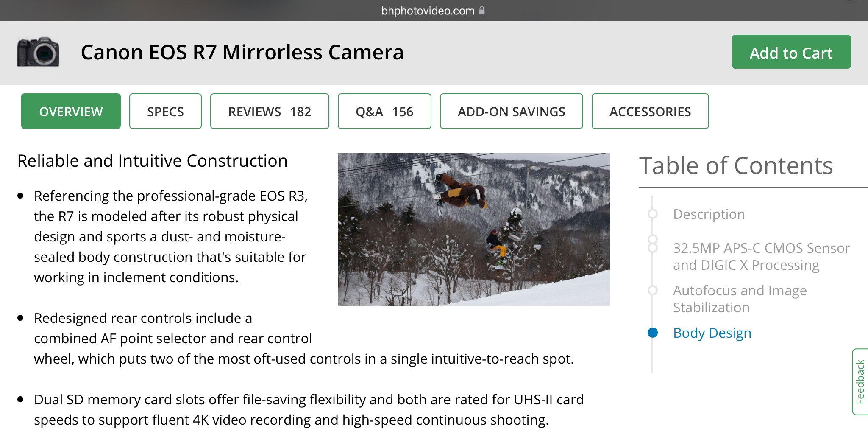Open the Body Design section link
Viewport: 868px width, 437px height.
pyautogui.click(x=712, y=333)
